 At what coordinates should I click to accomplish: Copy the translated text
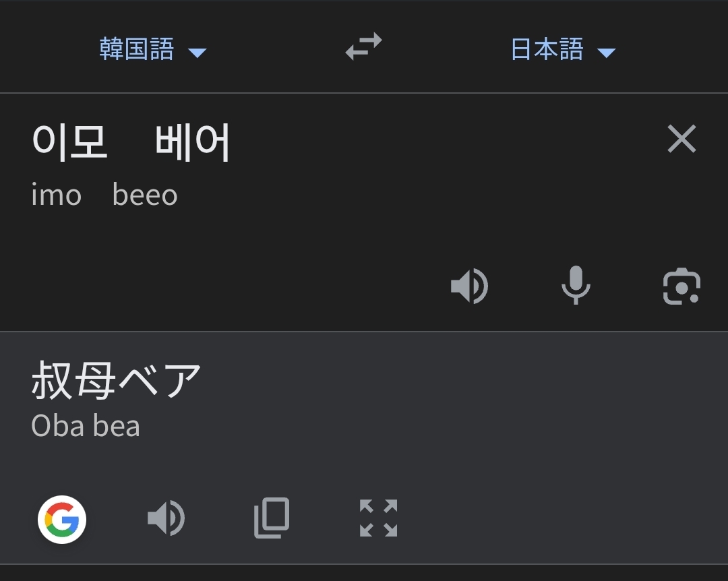[x=272, y=518]
